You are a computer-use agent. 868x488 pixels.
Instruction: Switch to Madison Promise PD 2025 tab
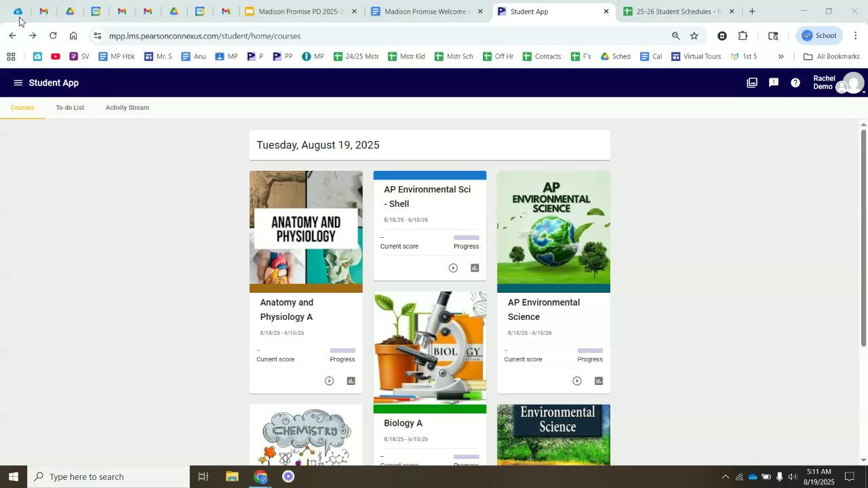301,12
